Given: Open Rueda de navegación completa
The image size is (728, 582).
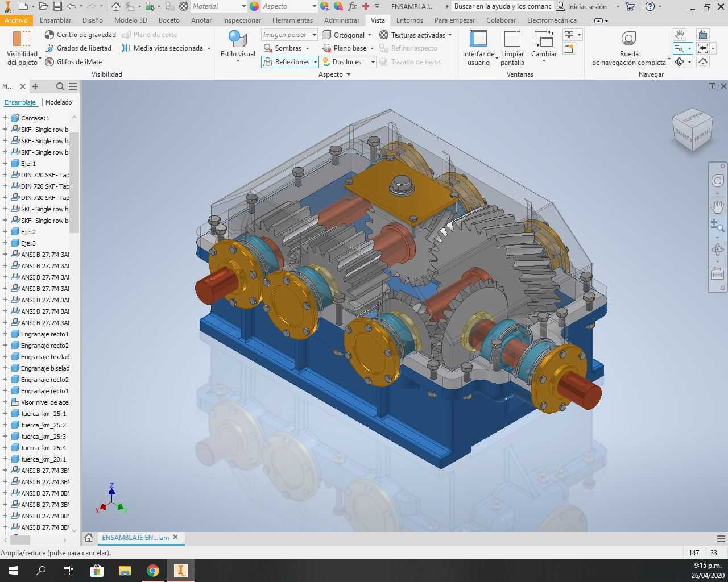Looking at the screenshot, I should (629, 48).
